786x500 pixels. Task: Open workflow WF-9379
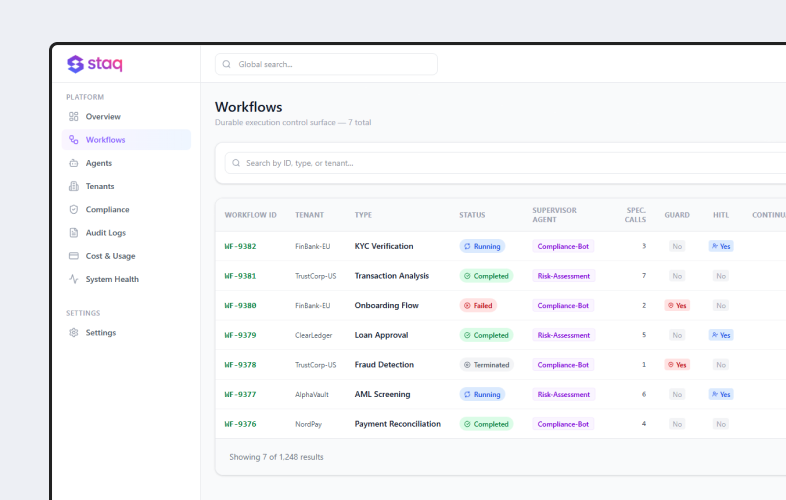pyautogui.click(x=240, y=335)
